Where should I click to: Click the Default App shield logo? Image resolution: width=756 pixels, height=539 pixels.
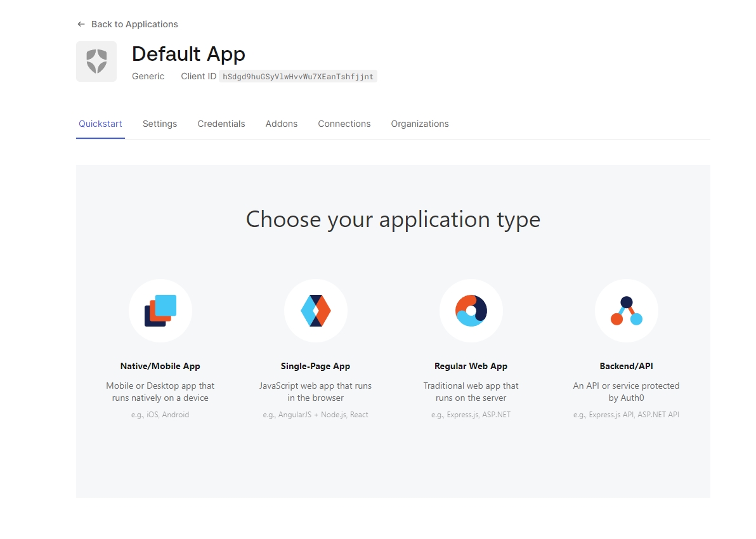[96, 61]
